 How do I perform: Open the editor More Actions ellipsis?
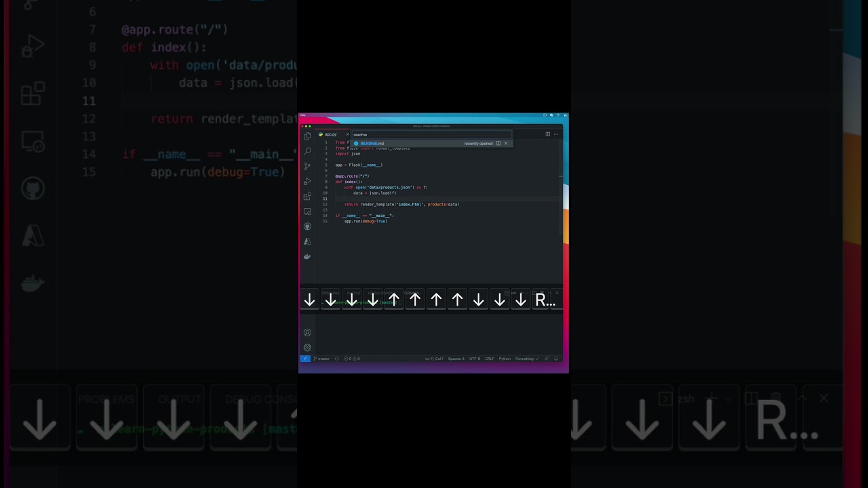pos(556,134)
